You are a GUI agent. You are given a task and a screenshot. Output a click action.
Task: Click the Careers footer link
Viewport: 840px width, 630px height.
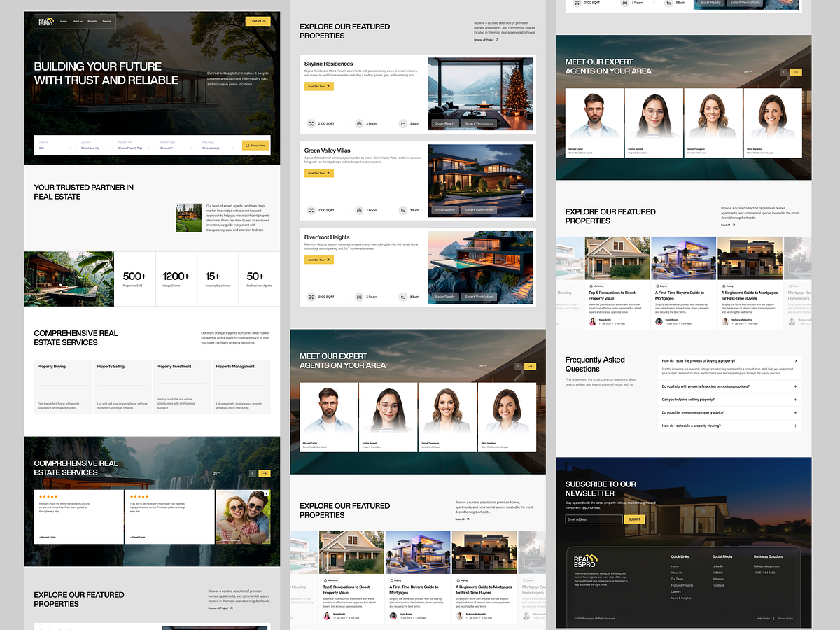[x=675, y=591]
